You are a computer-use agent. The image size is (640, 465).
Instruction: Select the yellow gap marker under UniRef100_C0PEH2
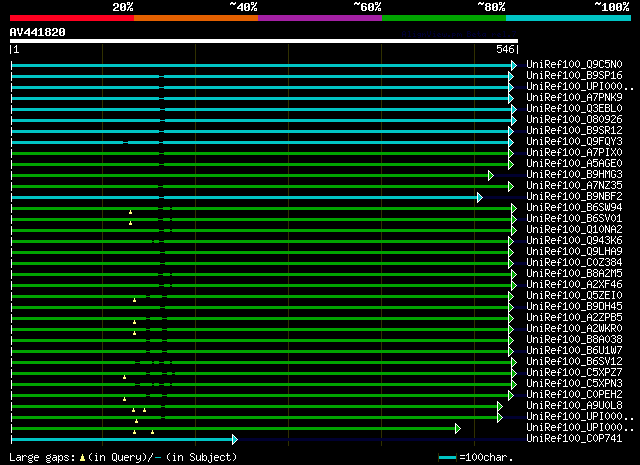pyautogui.click(x=124, y=399)
